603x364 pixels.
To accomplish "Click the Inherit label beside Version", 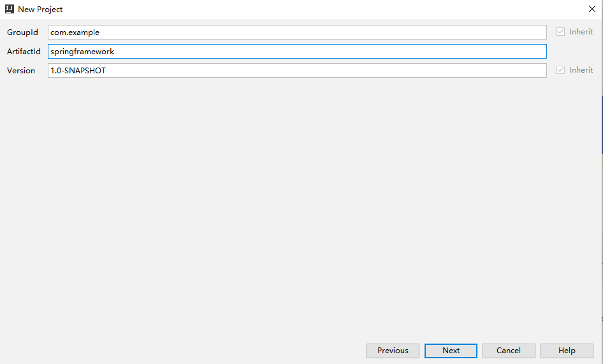I will (581, 70).
